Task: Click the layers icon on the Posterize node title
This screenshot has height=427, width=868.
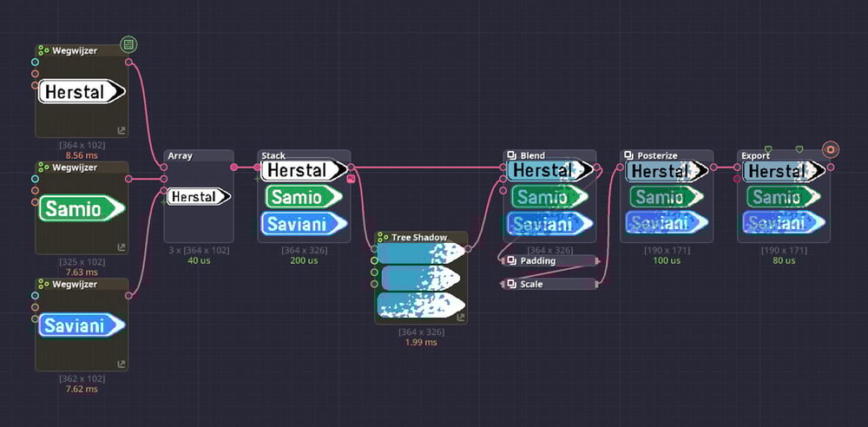Action: [628, 155]
